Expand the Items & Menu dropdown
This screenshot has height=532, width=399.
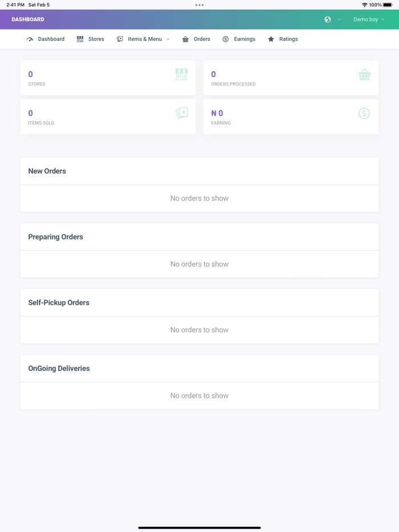click(168, 39)
